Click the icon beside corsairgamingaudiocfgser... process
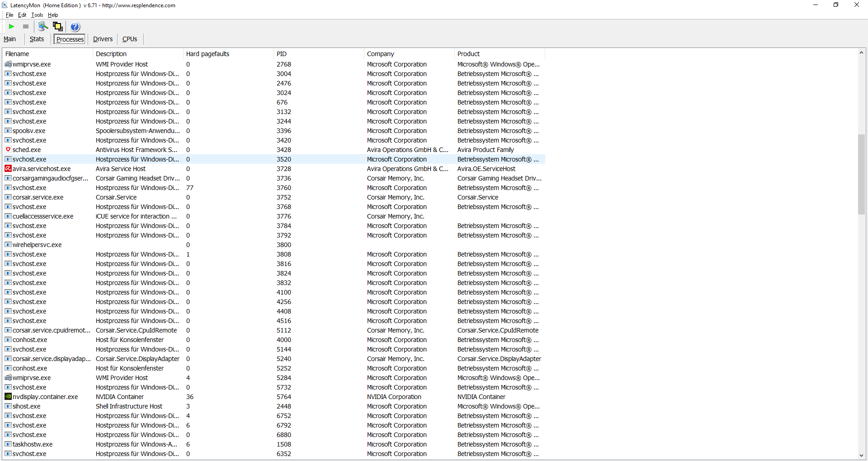The width and height of the screenshot is (868, 461). click(x=8, y=178)
